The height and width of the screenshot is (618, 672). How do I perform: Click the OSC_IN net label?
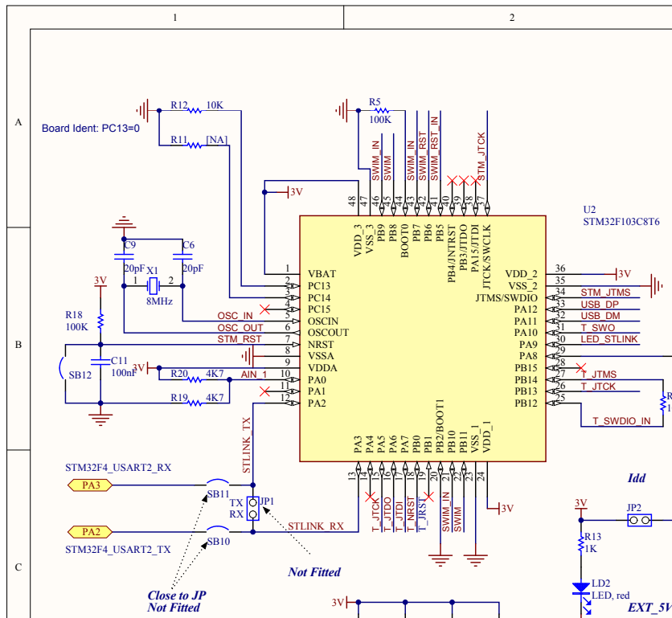tap(235, 316)
